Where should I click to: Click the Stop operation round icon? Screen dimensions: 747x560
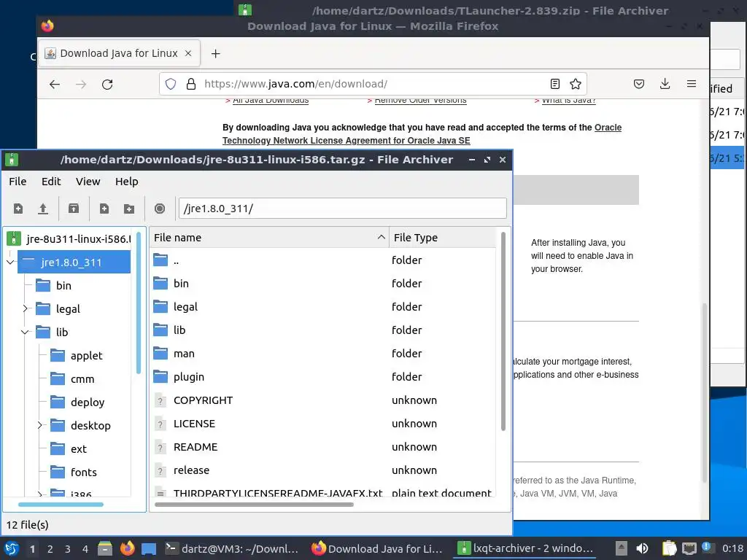tap(160, 209)
